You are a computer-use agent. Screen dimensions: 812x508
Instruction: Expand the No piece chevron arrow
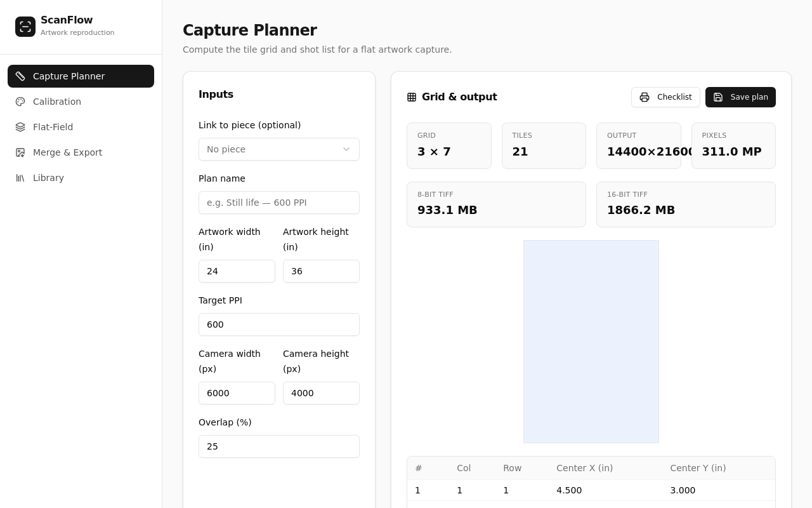(x=346, y=149)
